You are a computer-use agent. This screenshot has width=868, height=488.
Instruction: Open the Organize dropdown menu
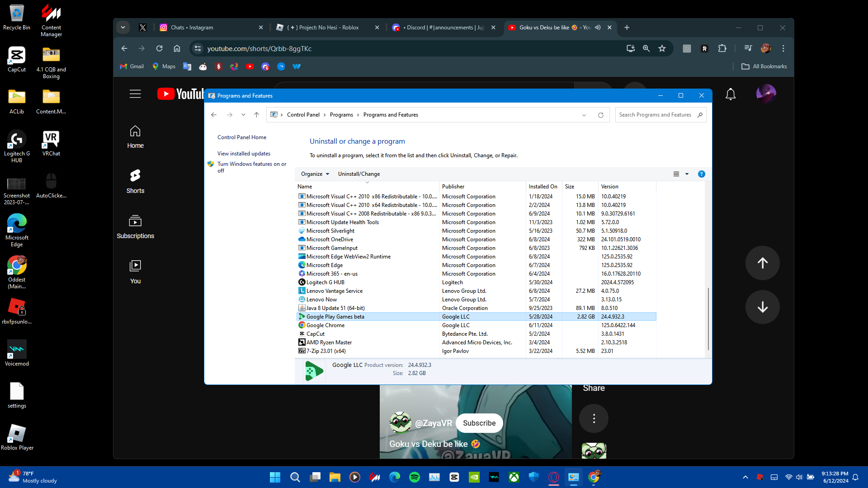(x=315, y=174)
